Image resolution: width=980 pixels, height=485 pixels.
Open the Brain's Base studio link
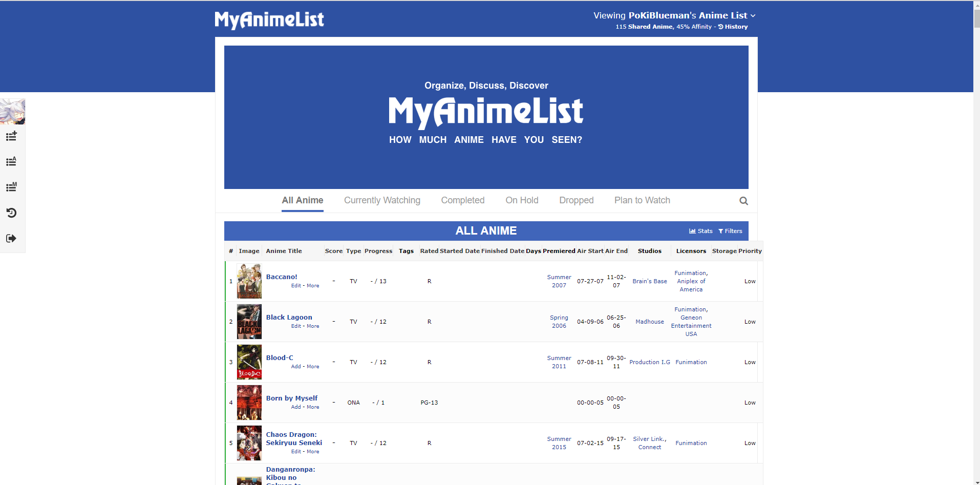(650, 281)
